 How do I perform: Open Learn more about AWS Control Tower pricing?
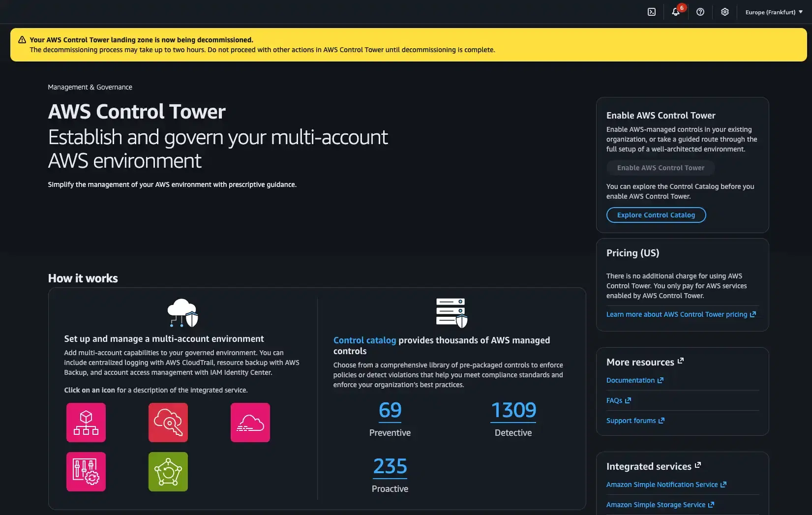[681, 314]
